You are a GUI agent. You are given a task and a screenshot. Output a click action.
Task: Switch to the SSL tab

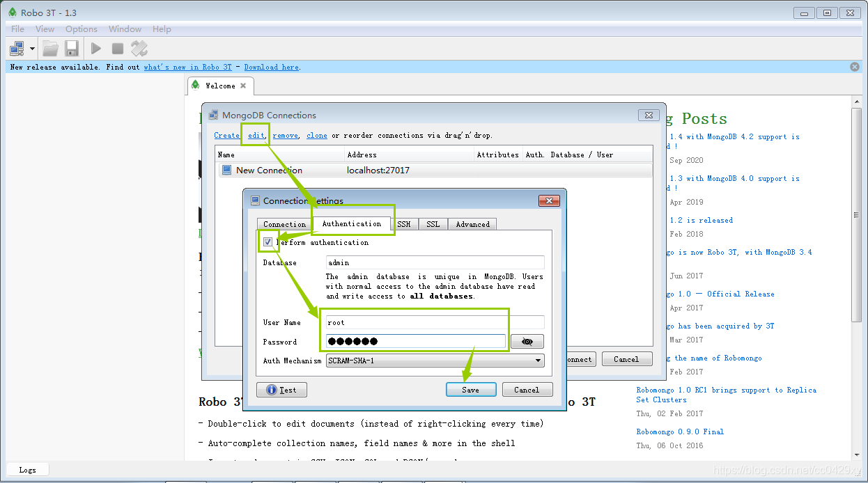(x=433, y=224)
